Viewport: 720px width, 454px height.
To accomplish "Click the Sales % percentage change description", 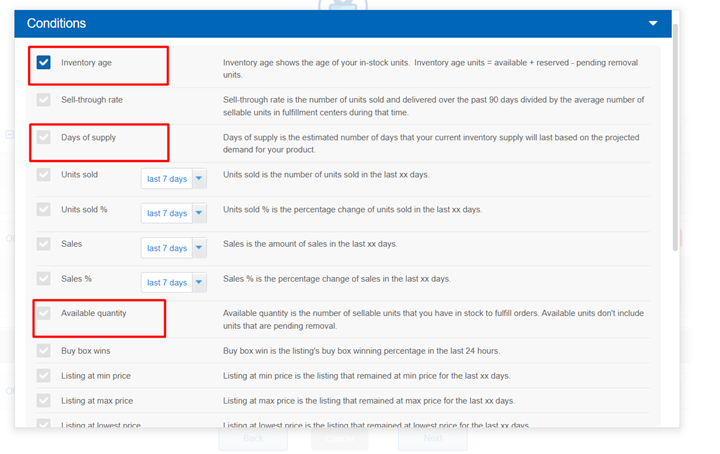I will coord(337,279).
